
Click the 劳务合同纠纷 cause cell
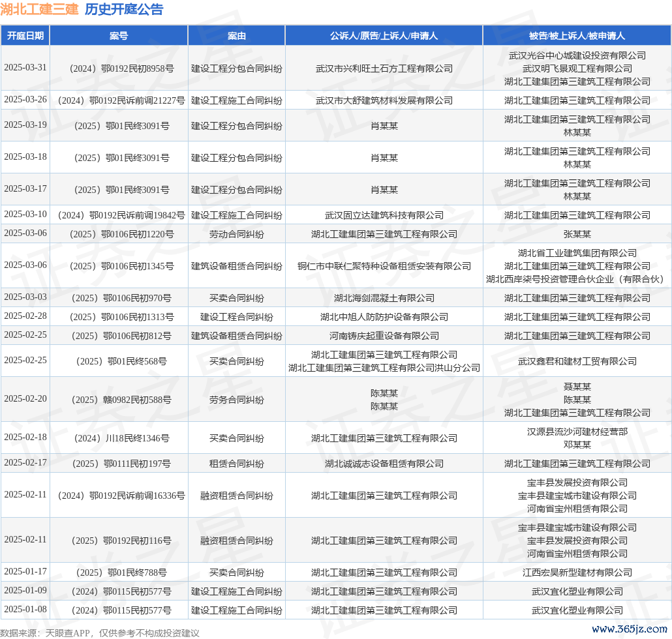tap(237, 400)
